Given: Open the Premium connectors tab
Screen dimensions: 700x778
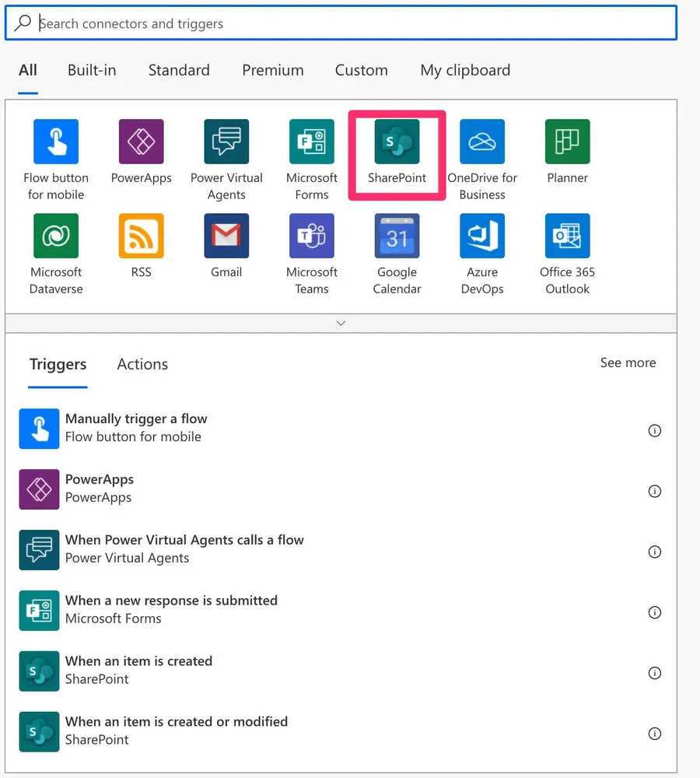Looking at the screenshot, I should click(272, 70).
